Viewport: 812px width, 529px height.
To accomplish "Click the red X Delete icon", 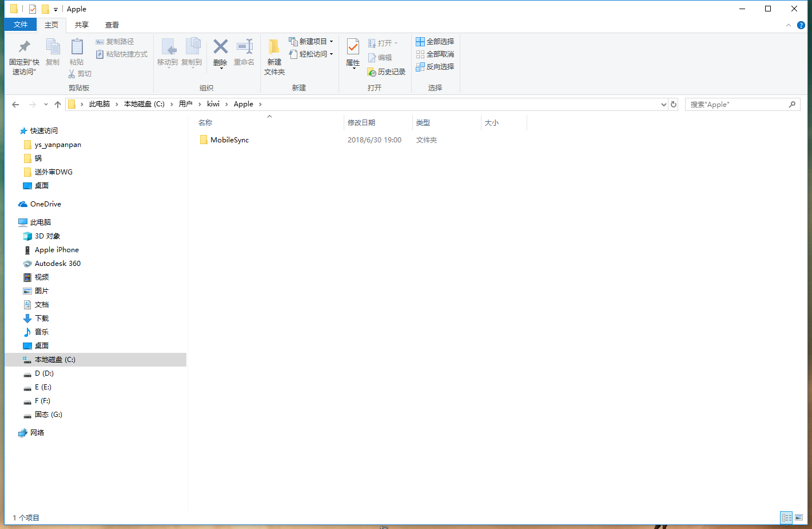I will (x=220, y=46).
